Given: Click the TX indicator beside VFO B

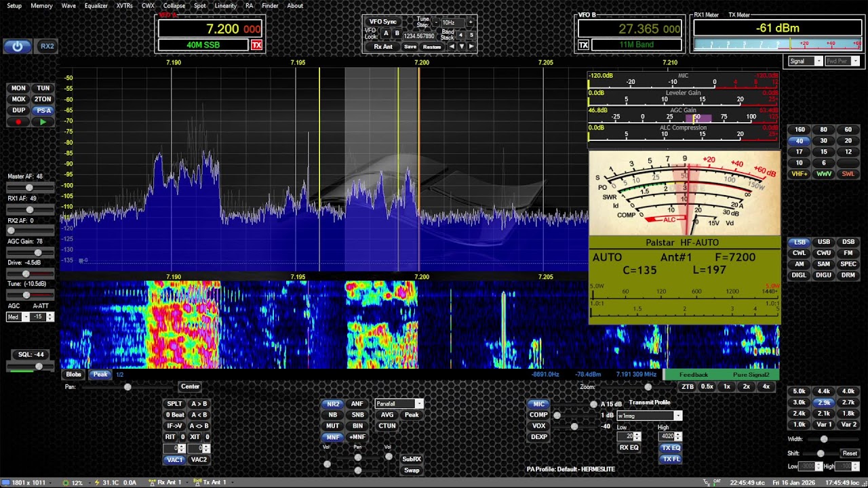Looking at the screenshot, I should click(x=583, y=45).
